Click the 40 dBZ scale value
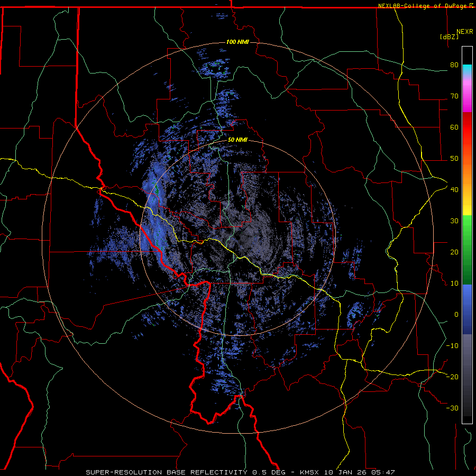 pos(454,190)
